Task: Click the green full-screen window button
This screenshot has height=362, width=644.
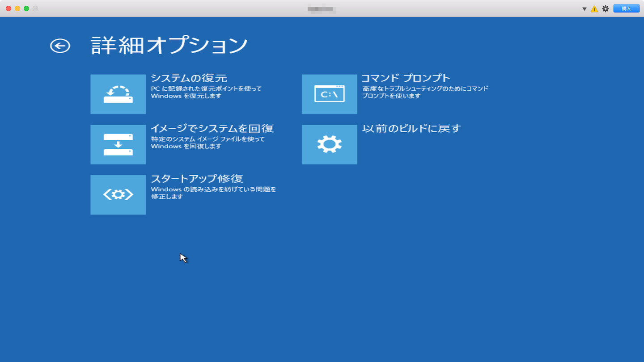Action: (26, 8)
